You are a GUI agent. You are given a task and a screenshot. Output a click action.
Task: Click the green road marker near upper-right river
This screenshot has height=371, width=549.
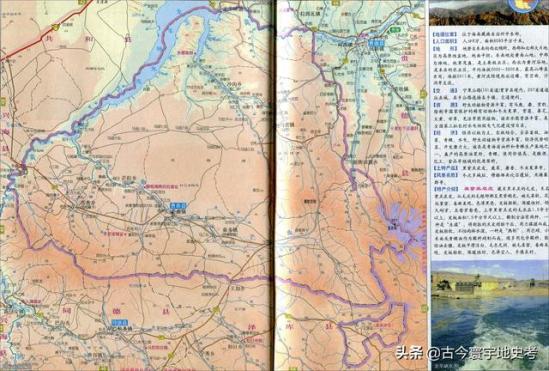coord(395,30)
